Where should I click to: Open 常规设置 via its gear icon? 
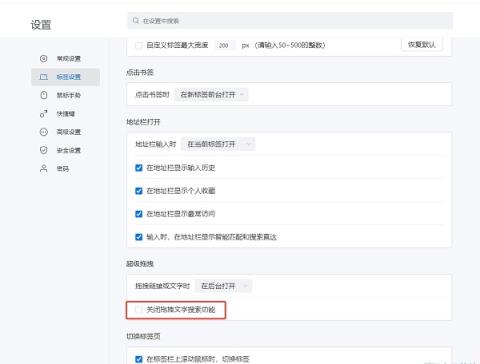click(44, 59)
